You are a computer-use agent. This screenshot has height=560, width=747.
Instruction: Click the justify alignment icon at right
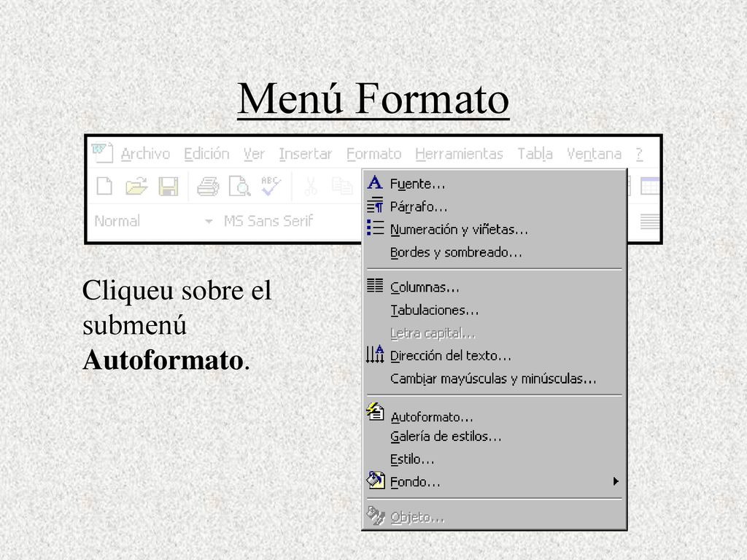pos(650,222)
